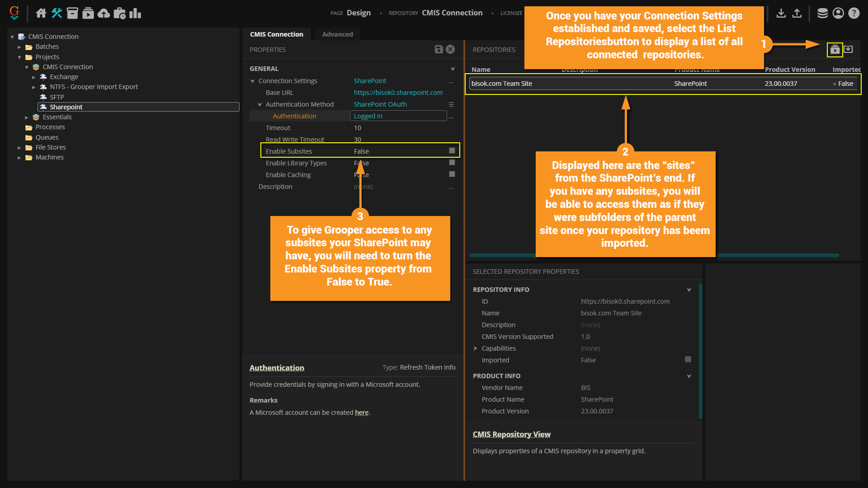Screen dimensions: 868x488
Task: Open the Design tools icon
Action: [x=57, y=13]
